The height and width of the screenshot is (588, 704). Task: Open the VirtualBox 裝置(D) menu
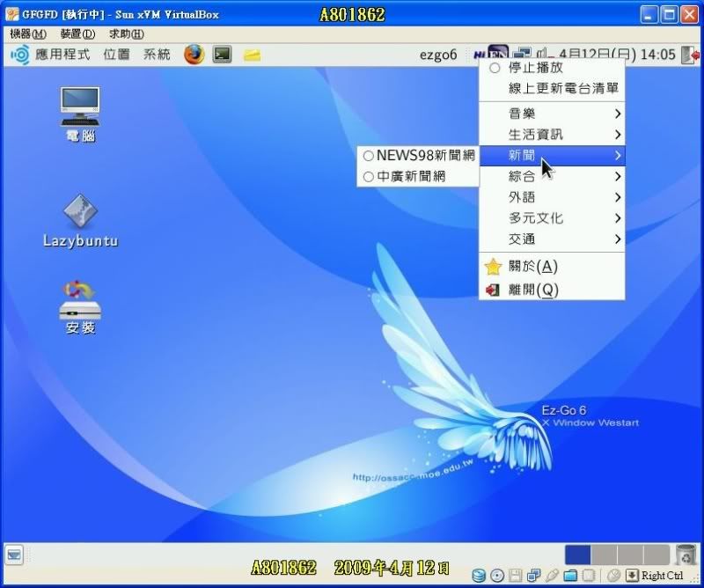[77, 34]
